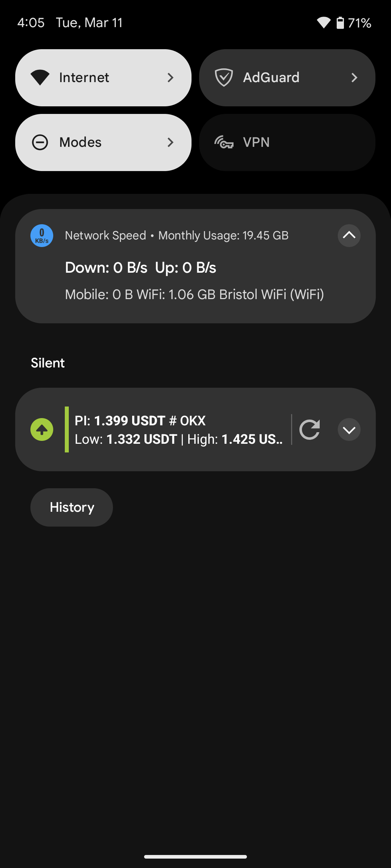Tap the status bar WiFi signal icon

click(x=324, y=23)
